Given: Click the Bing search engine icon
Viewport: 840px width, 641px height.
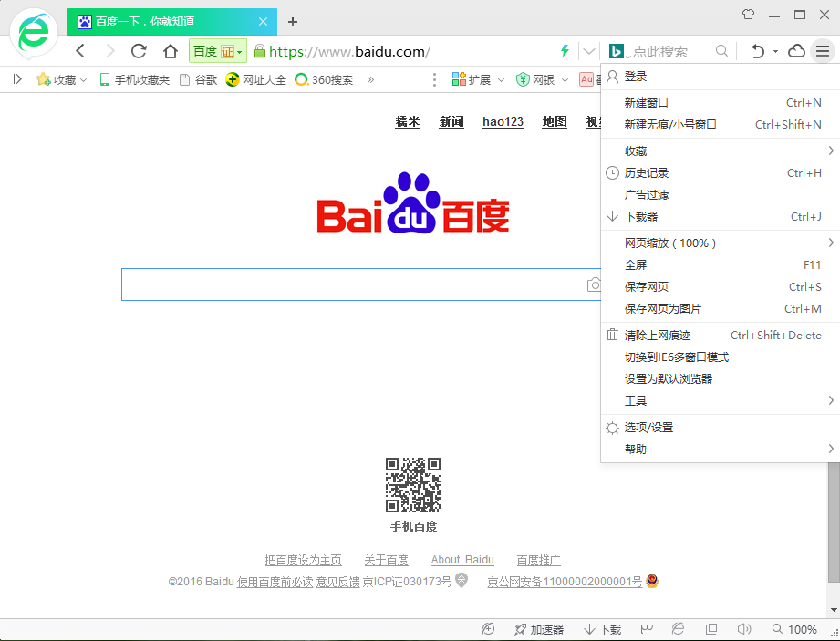Looking at the screenshot, I should 616,51.
